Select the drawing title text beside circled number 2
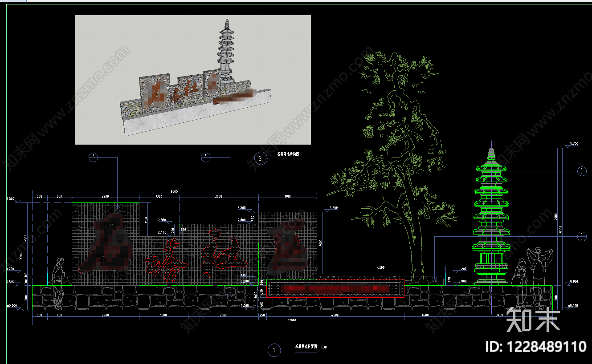592x364 pixels. tap(288, 155)
